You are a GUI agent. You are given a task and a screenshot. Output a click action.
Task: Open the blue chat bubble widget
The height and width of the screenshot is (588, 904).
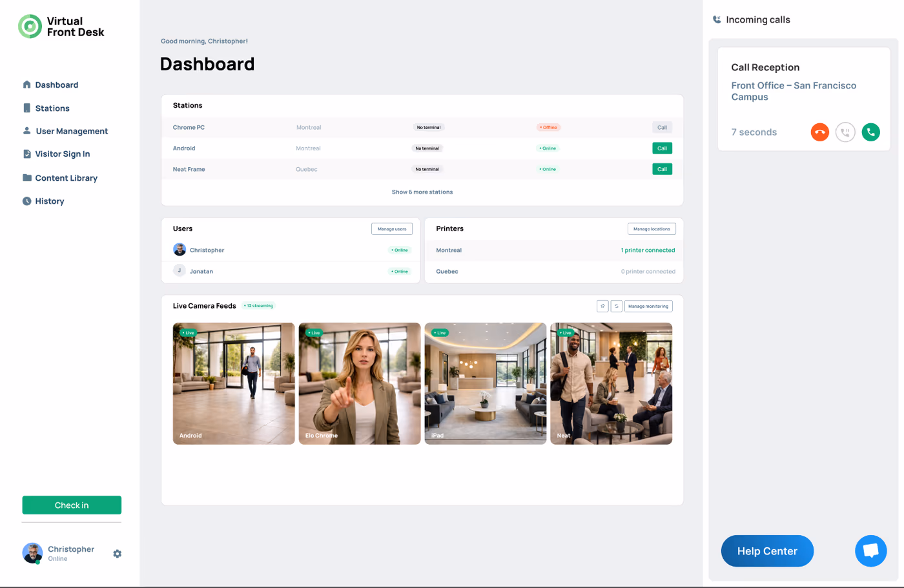click(870, 551)
